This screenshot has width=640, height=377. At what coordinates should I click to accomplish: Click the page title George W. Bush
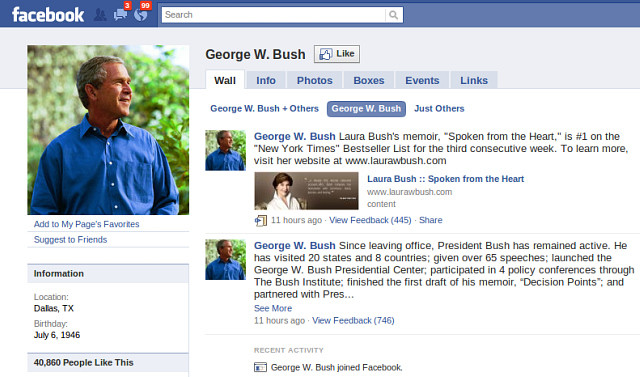[255, 54]
